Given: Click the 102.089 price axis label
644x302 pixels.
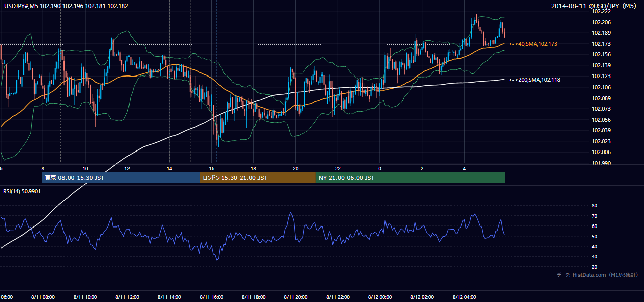Looking at the screenshot, I should (602, 98).
